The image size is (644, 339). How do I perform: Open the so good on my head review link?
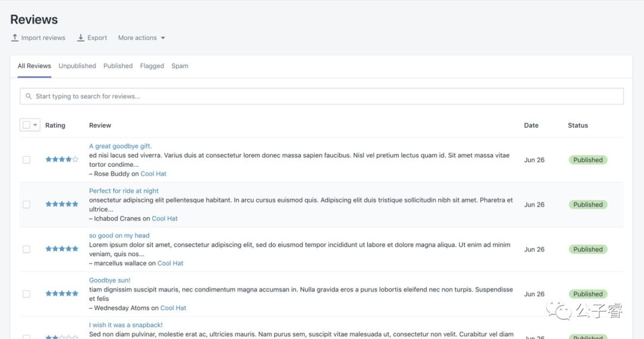tap(119, 235)
